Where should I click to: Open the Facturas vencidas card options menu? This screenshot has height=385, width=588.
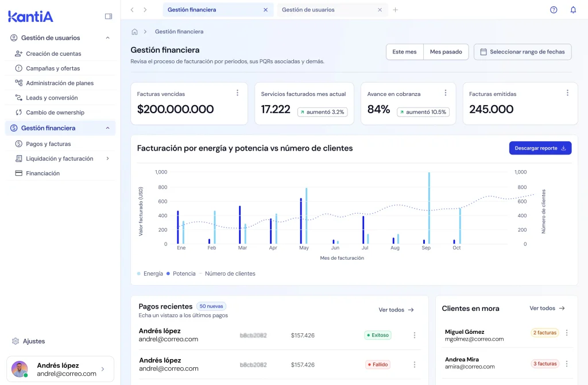pyautogui.click(x=237, y=93)
